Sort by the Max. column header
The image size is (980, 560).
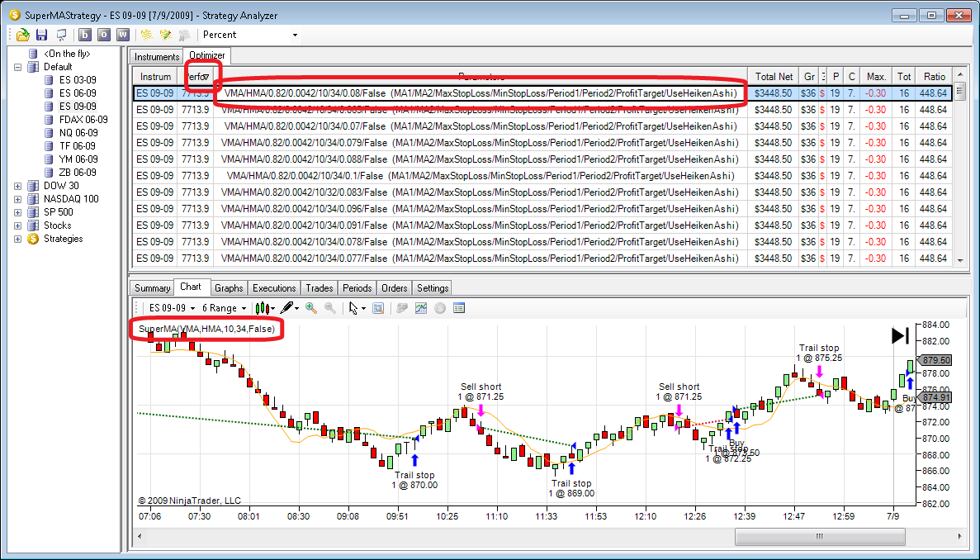[x=876, y=77]
